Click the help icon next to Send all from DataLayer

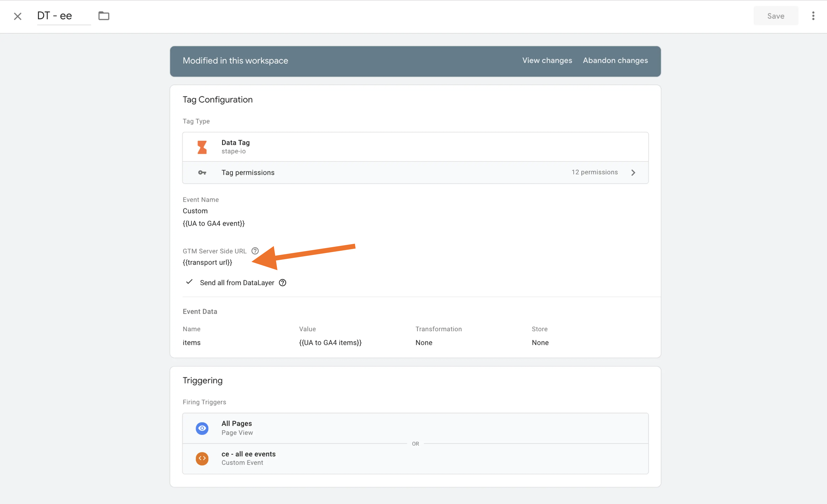[x=282, y=282]
